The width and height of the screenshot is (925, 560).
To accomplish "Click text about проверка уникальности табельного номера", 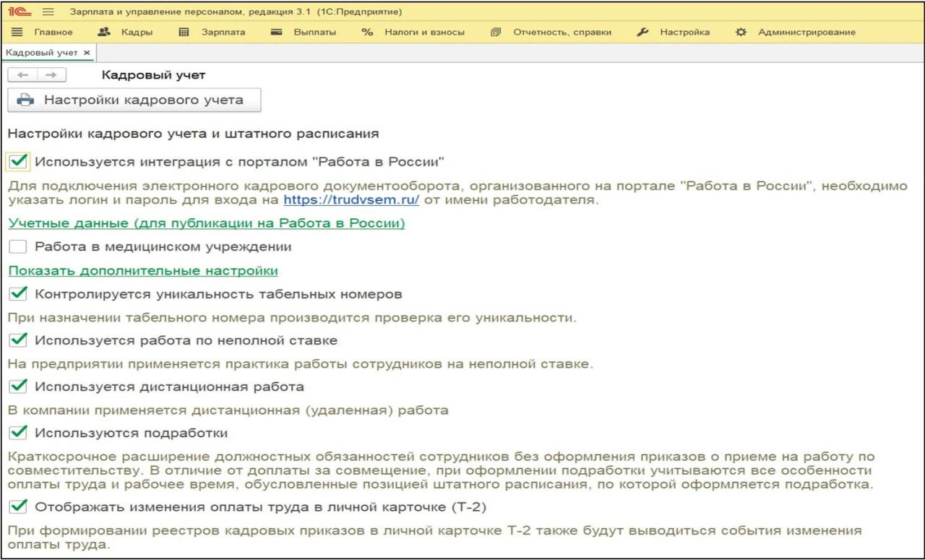I will [x=292, y=317].
